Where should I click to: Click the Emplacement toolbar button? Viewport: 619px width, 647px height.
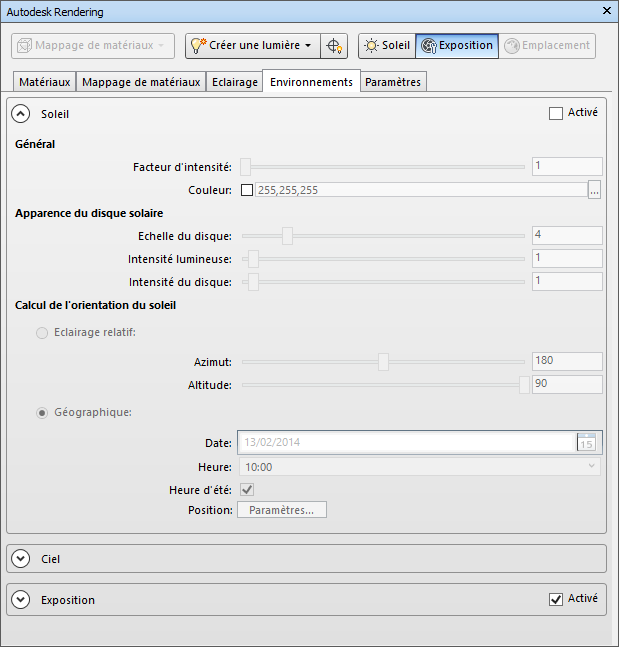pos(547,46)
